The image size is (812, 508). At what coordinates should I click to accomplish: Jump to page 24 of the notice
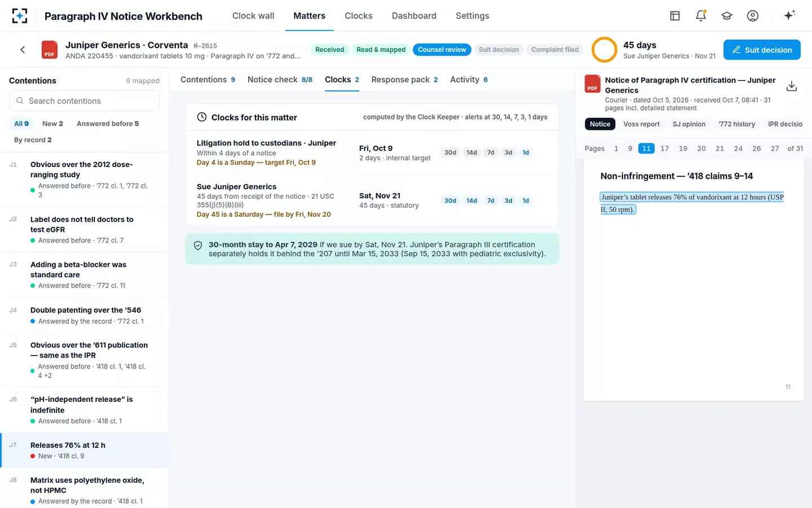pyautogui.click(x=738, y=148)
